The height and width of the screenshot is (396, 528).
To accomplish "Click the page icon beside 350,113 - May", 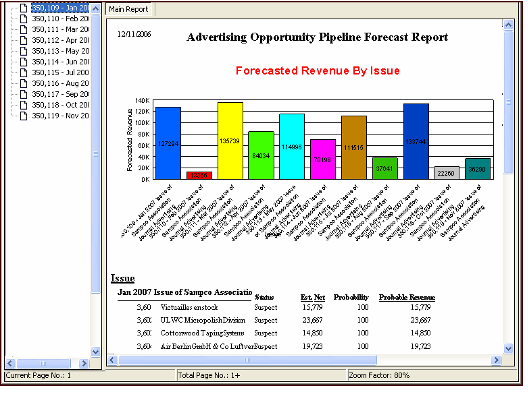I will [23, 51].
